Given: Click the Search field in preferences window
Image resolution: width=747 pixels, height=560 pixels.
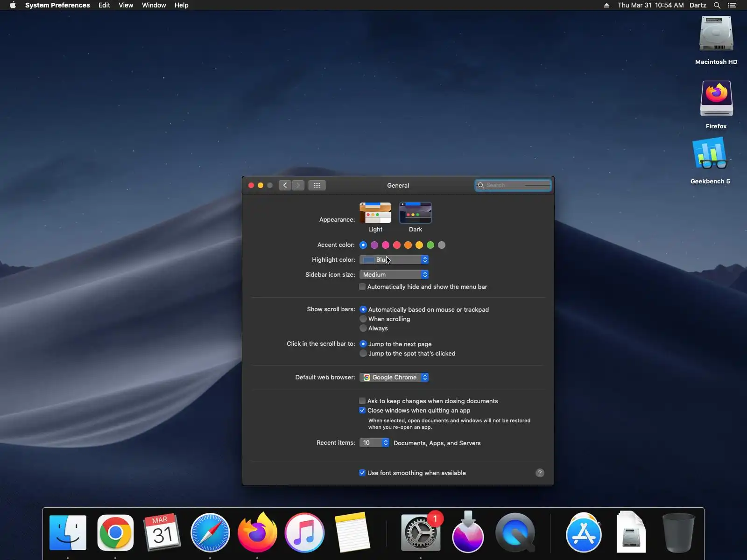Looking at the screenshot, I should [513, 185].
